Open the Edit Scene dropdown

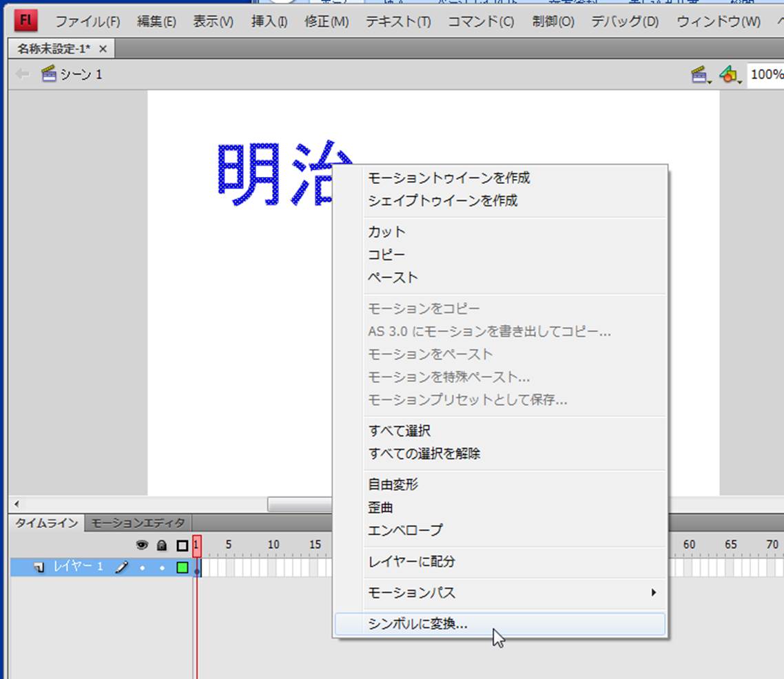click(701, 75)
